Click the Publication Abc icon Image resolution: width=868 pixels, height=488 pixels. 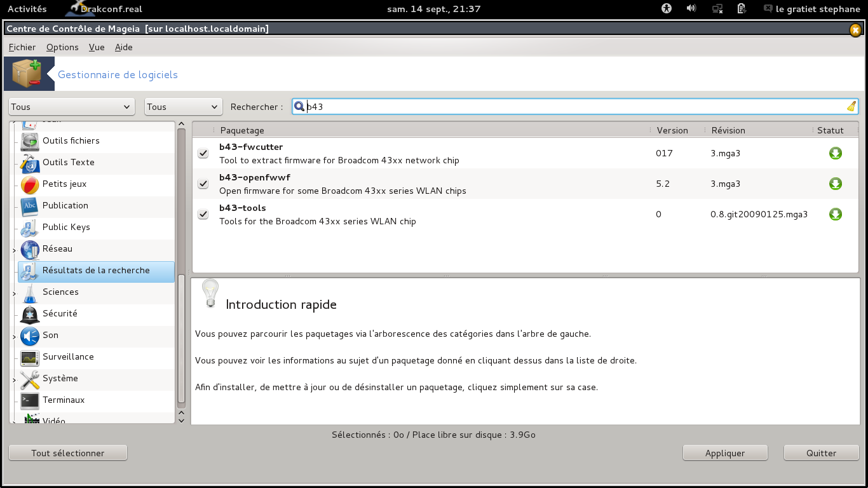(30, 206)
